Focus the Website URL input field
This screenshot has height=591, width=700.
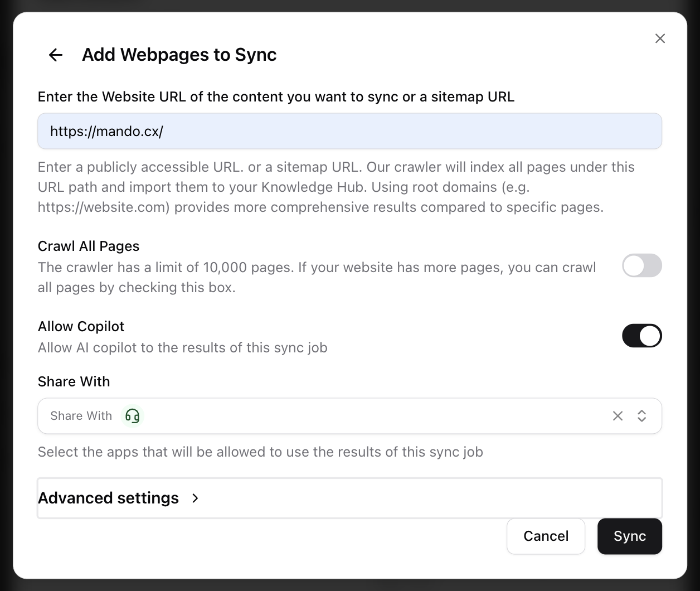click(349, 132)
